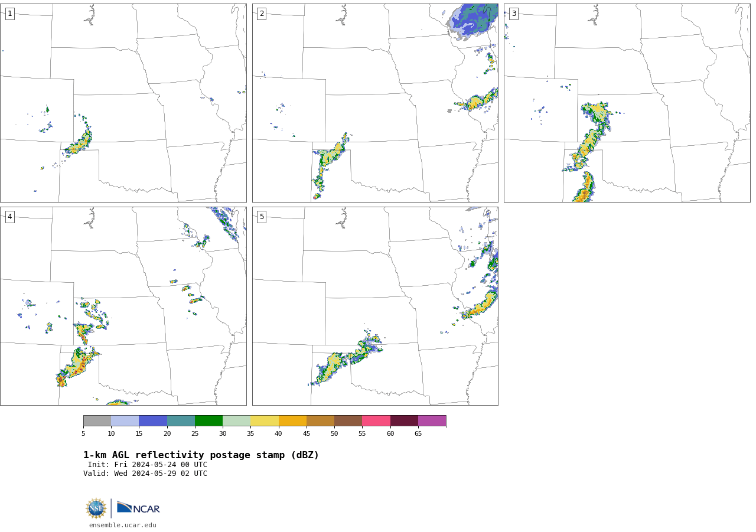The height and width of the screenshot is (532, 756).
Task: Click the ensemble.ucar.edu text
Action: (123, 526)
